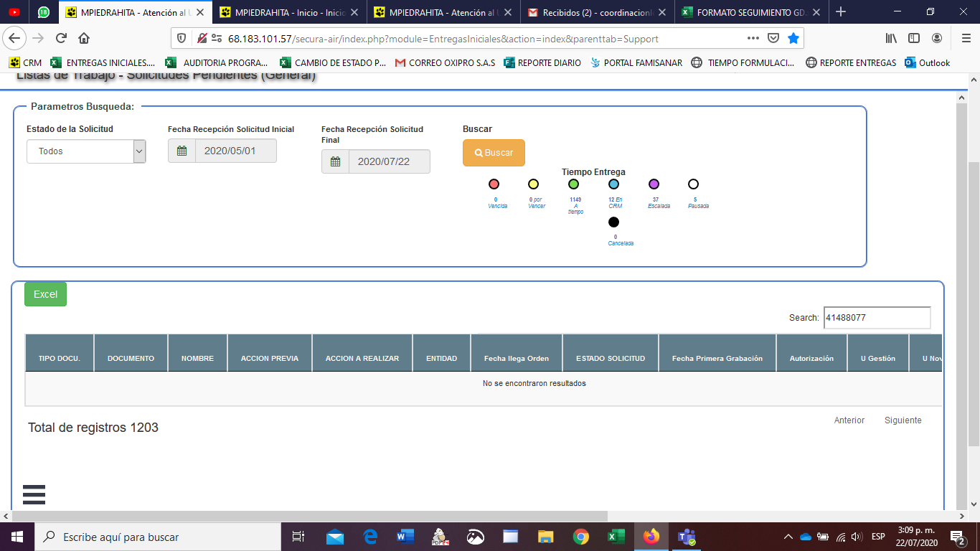This screenshot has width=980, height=551.
Task: Open the PORTAL FAMISANAR bookmark
Action: [636, 62]
